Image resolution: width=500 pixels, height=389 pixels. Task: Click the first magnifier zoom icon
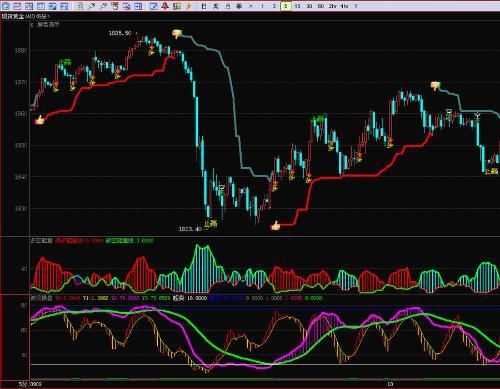coord(91,6)
